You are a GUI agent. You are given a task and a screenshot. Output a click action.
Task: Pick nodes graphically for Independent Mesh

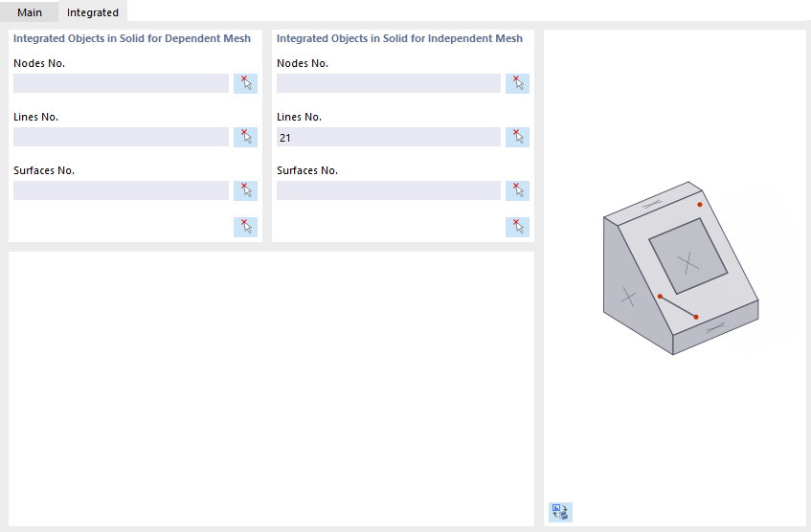click(x=517, y=83)
